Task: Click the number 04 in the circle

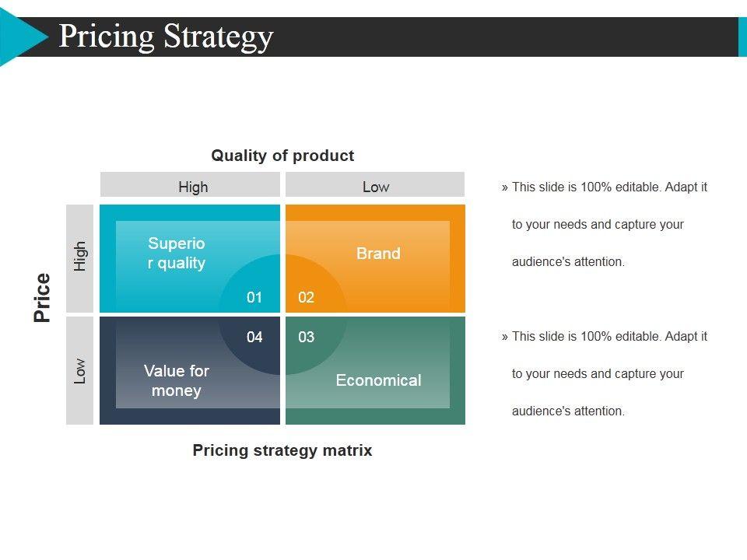Action: (254, 337)
